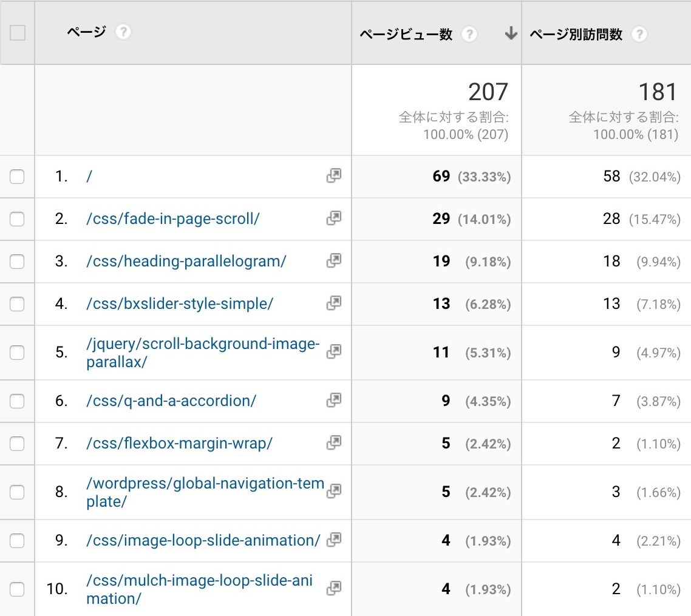Image resolution: width=691 pixels, height=616 pixels.
Task: Click pageview cell '69 (33.33%)'
Action: pos(472,177)
